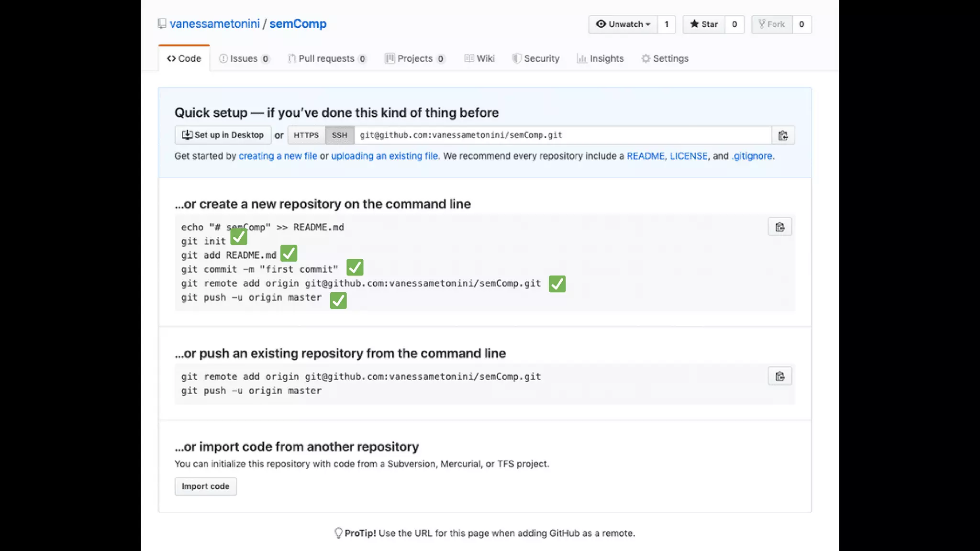Follow the creating a new file link
Viewport: 980px width, 551px height.
coord(278,156)
